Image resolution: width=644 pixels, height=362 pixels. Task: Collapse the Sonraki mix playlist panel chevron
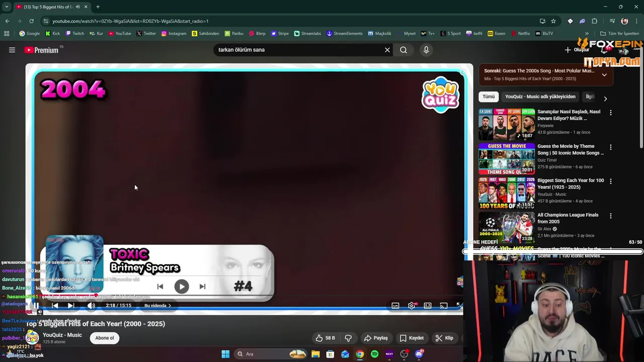click(604, 75)
